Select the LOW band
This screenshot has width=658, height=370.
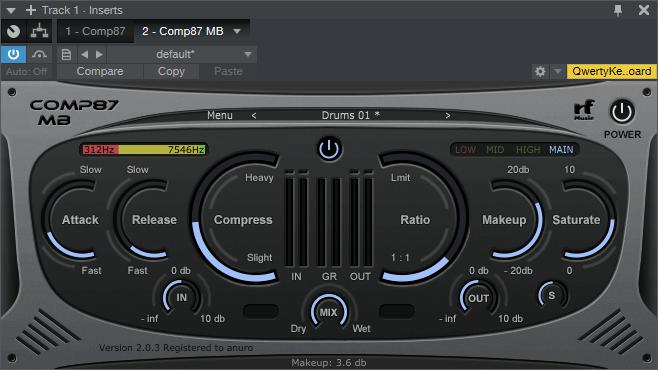[x=465, y=150]
